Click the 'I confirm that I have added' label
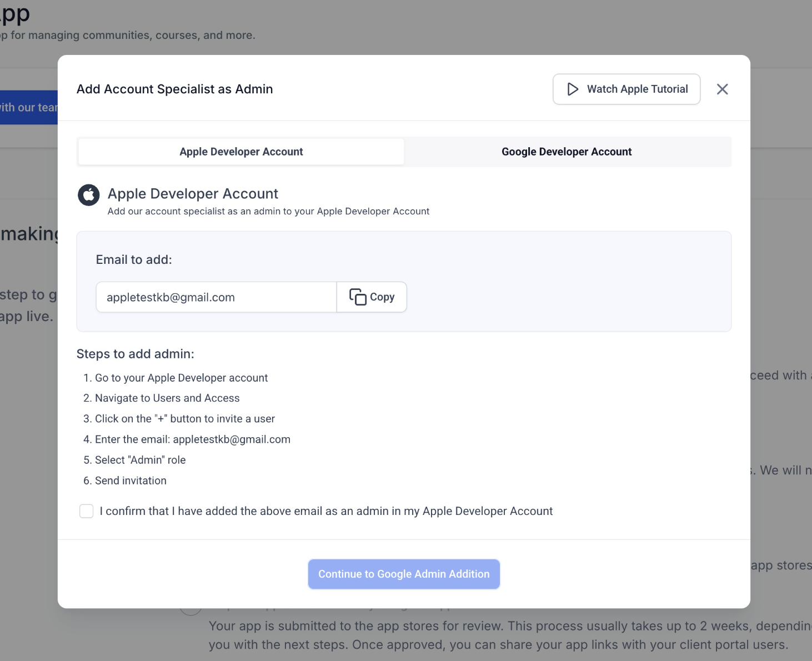This screenshot has height=661, width=812. (326, 511)
